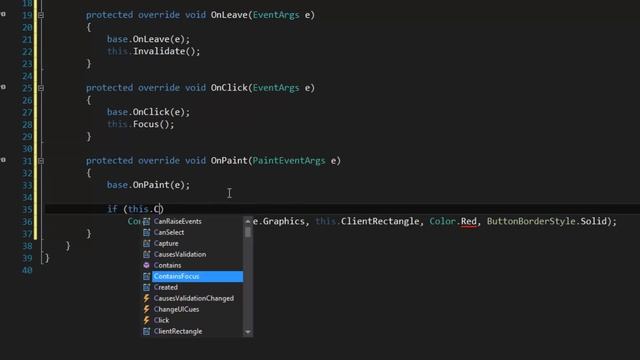Choose the Contains method suggestion
This screenshot has width=640, height=360.
click(167, 265)
